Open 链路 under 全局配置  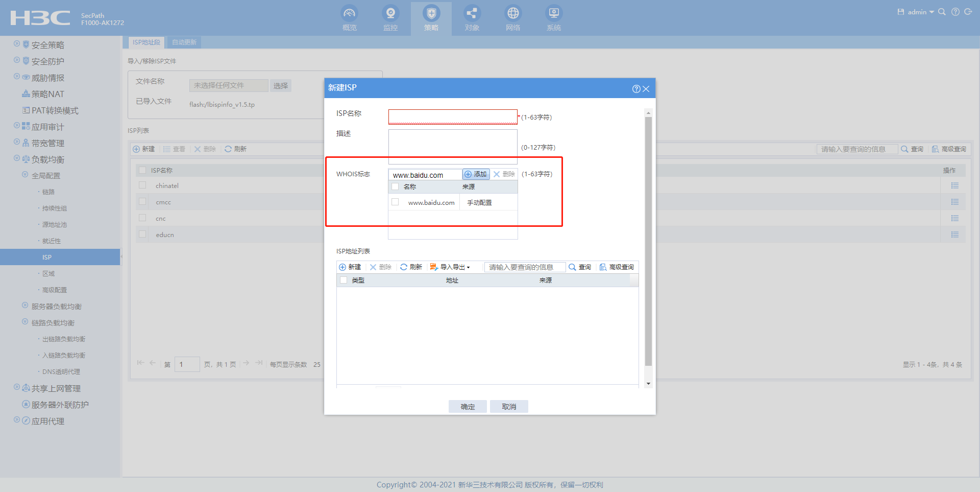(x=48, y=192)
